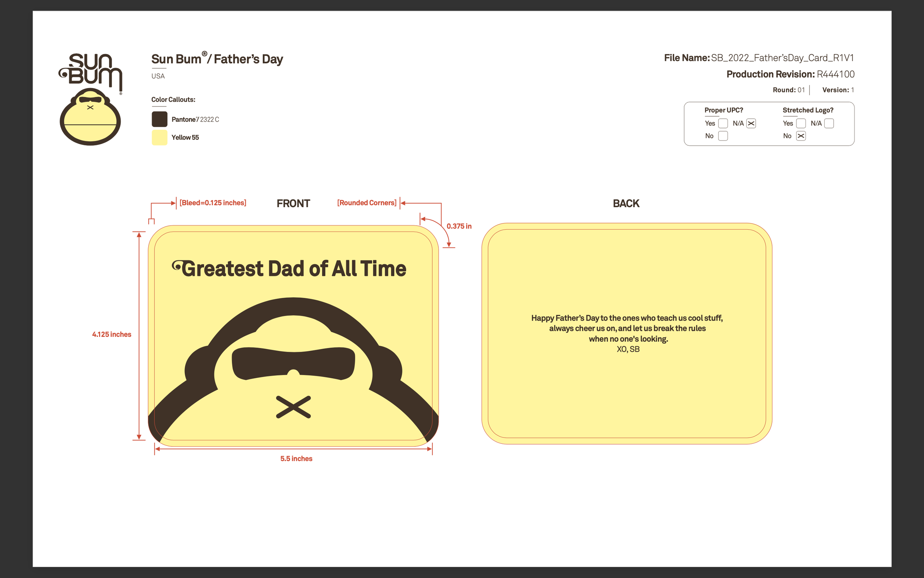Toggle the Proper UPC N/A checkbox
The image size is (924, 578).
point(751,124)
